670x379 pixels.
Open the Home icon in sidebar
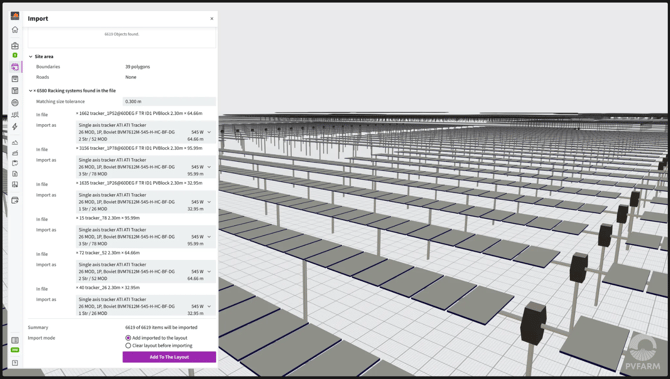[x=15, y=29]
